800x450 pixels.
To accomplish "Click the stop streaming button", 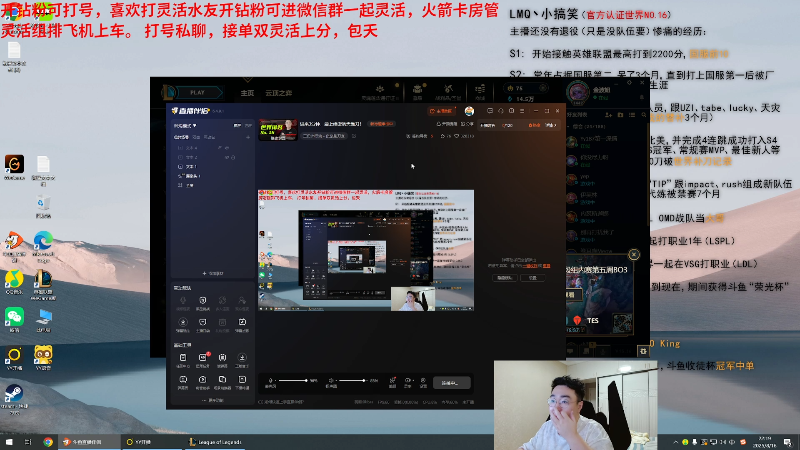I will pos(452,383).
